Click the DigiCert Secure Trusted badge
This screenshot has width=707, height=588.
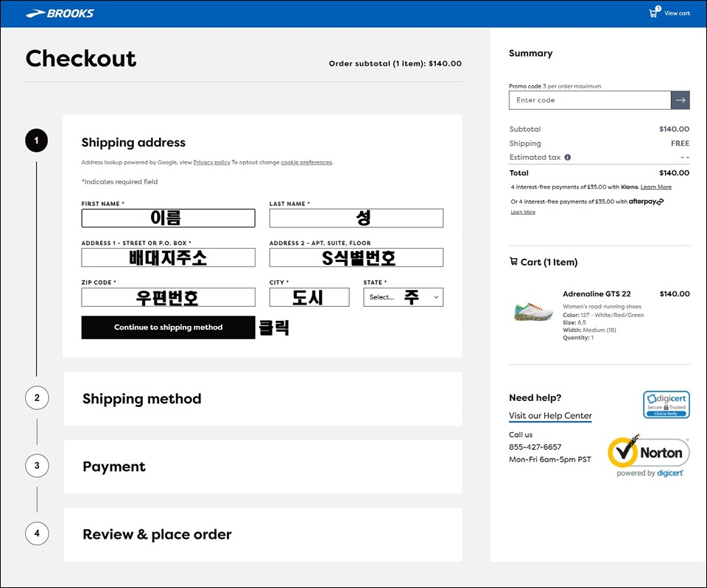[666, 405]
